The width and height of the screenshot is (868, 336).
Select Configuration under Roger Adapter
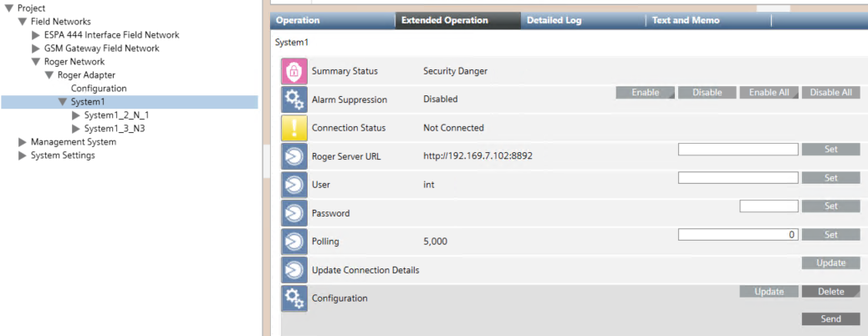tap(99, 89)
